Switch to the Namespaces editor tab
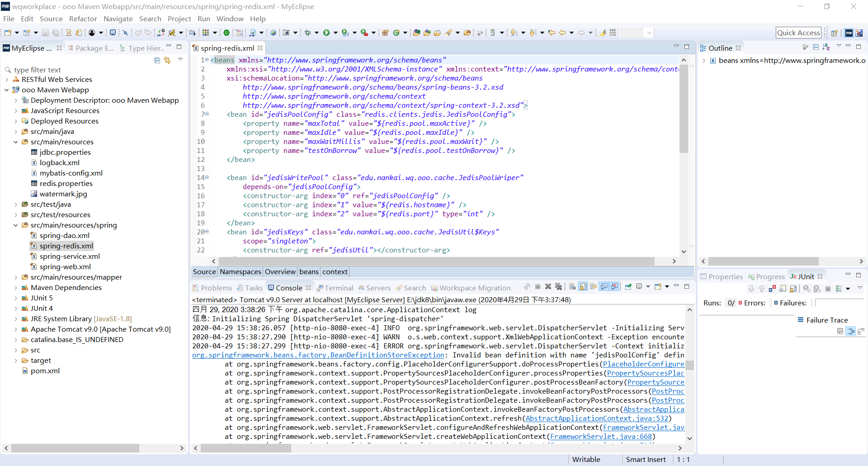This screenshot has width=868, height=466. [241, 271]
